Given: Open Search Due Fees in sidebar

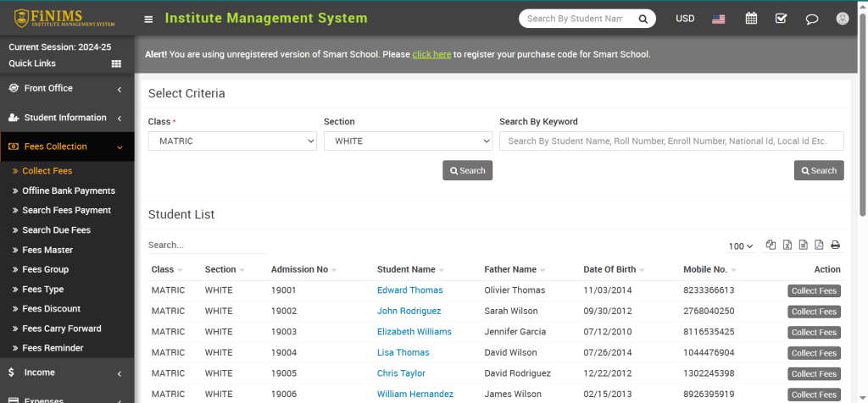Looking at the screenshot, I should click(x=56, y=230).
